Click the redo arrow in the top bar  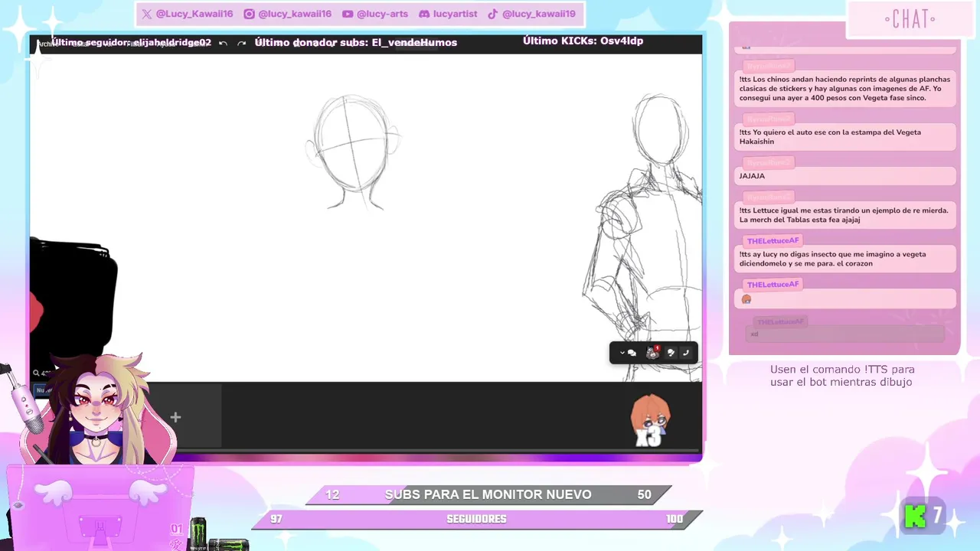point(241,44)
